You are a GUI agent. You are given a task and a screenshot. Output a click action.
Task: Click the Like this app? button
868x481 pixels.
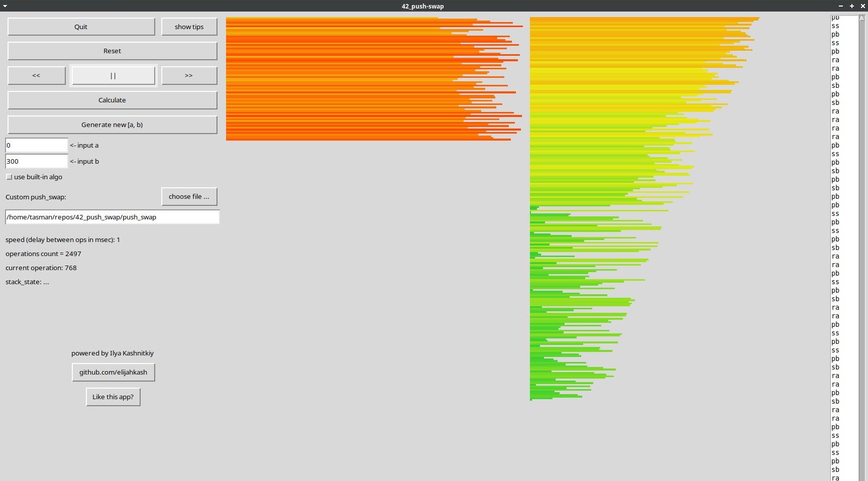113,397
